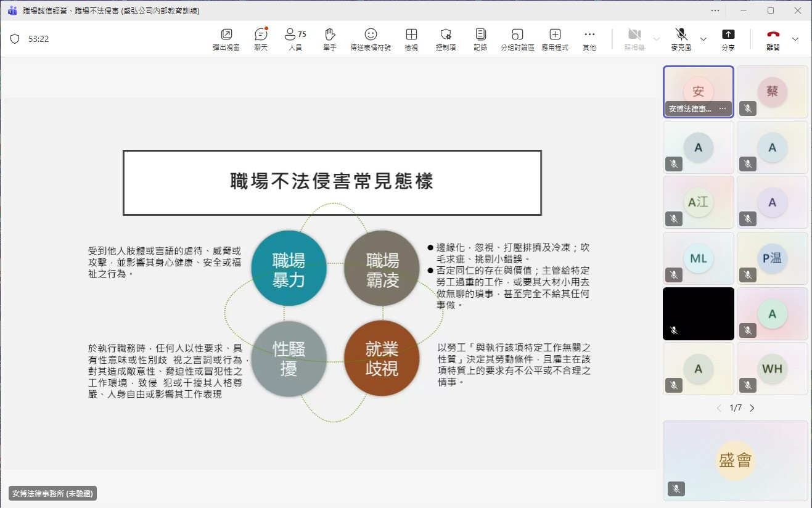812x508 pixels.
Task: Open control options (控制項) menu
Action: [x=446, y=39]
